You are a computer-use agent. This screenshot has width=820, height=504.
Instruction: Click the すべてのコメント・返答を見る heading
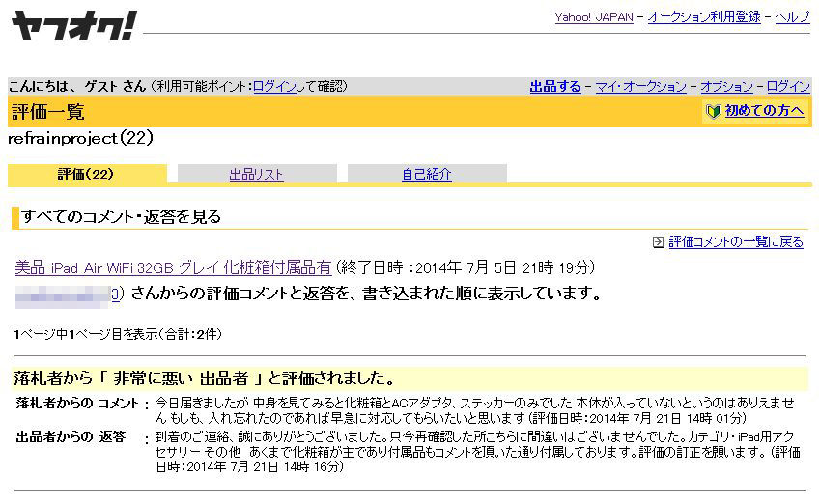(x=122, y=216)
